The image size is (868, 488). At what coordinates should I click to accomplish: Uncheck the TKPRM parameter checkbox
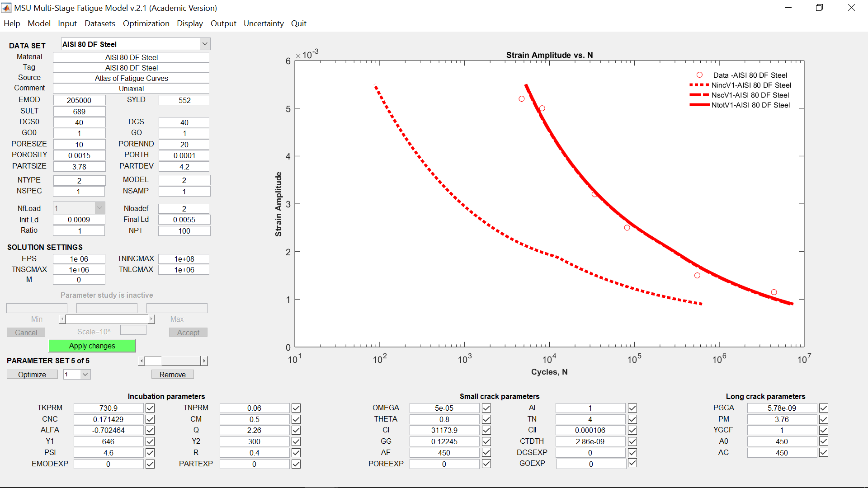coord(150,408)
